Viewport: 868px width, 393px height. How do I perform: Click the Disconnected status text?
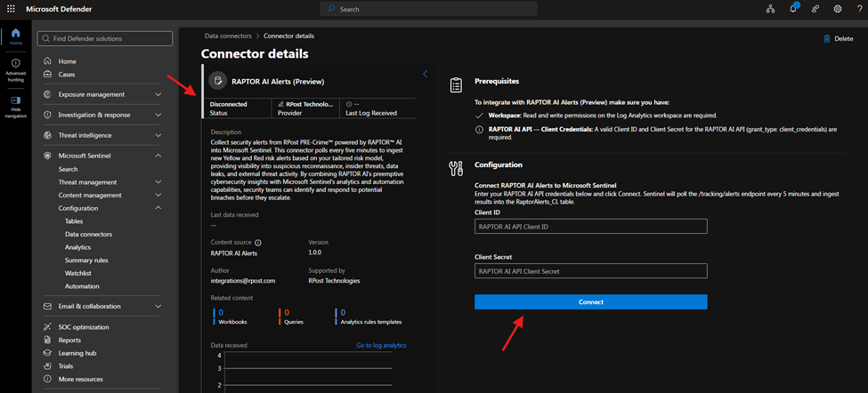[228, 104]
